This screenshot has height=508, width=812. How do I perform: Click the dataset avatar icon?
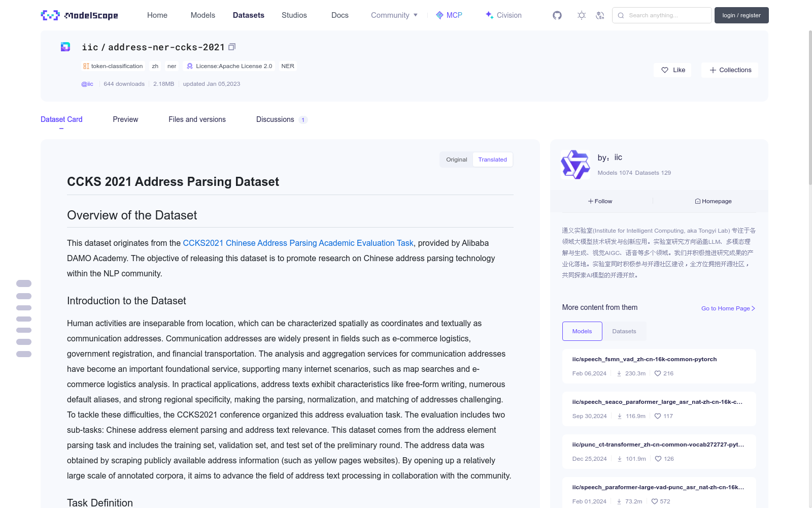65,47
